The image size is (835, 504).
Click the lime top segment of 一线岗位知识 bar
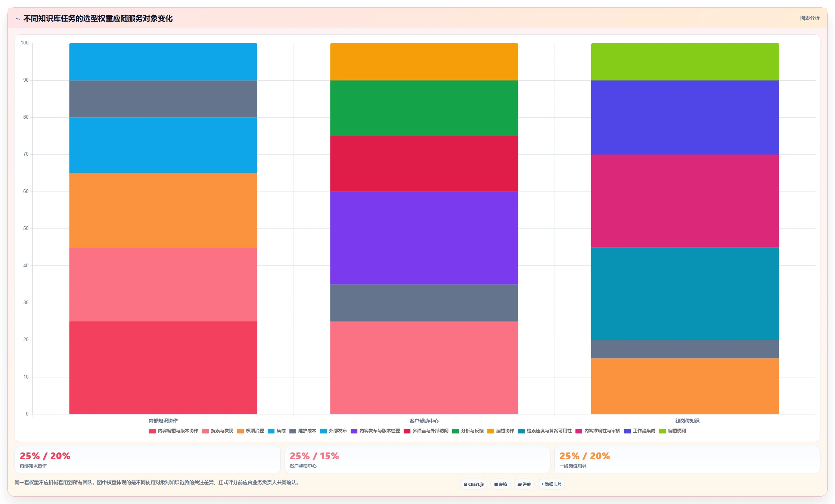pyautogui.click(x=685, y=62)
